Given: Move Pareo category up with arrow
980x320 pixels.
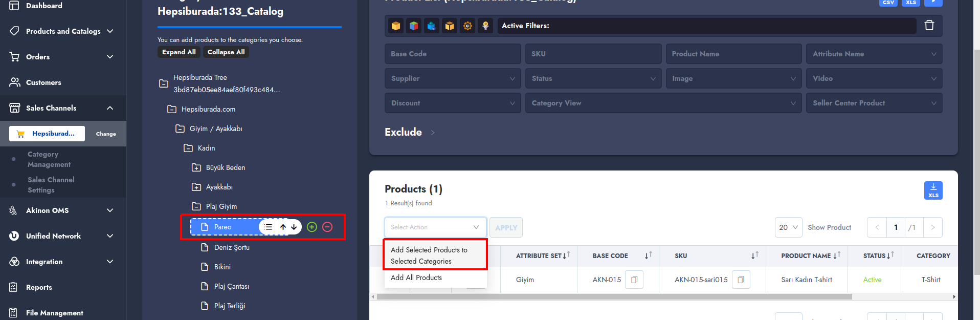Looking at the screenshot, I should click(283, 227).
